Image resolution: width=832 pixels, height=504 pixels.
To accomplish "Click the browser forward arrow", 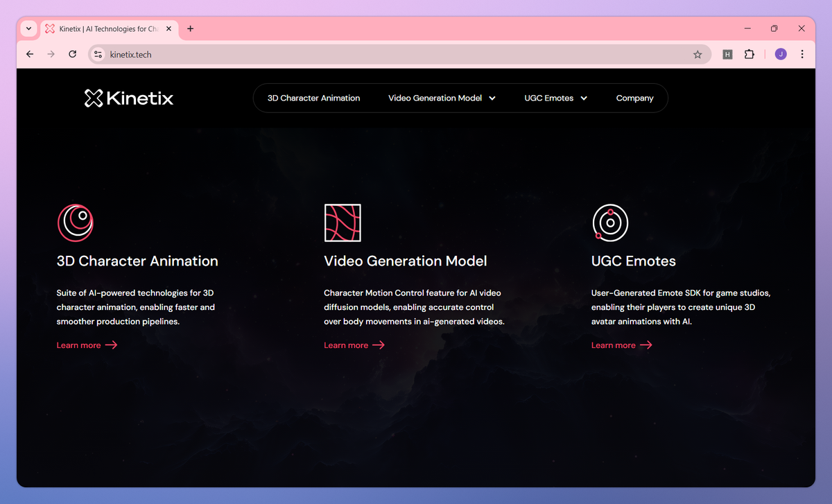I will tap(51, 54).
